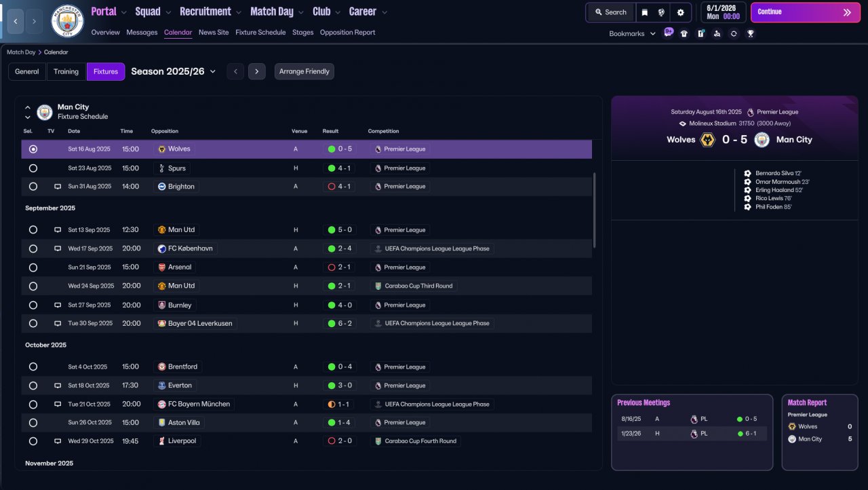The height and width of the screenshot is (490, 868).
Task: Open the Season 2025/26 selector dropdown
Action: pyautogui.click(x=174, y=71)
